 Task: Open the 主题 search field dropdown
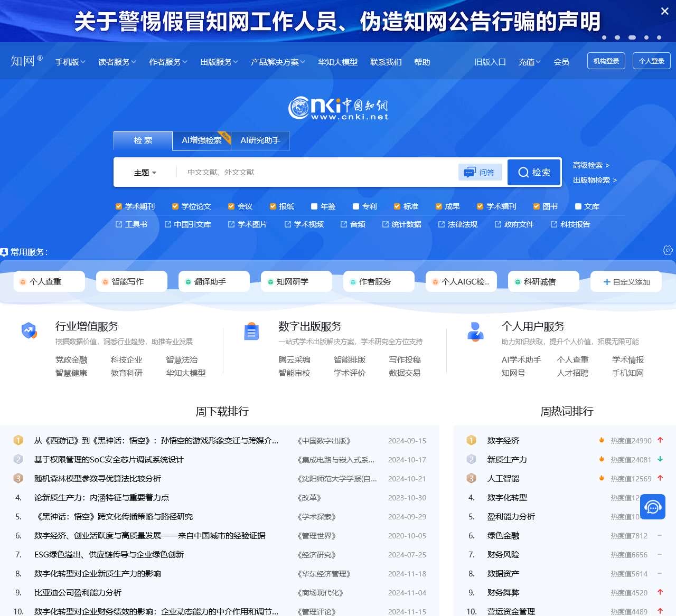tap(145, 173)
